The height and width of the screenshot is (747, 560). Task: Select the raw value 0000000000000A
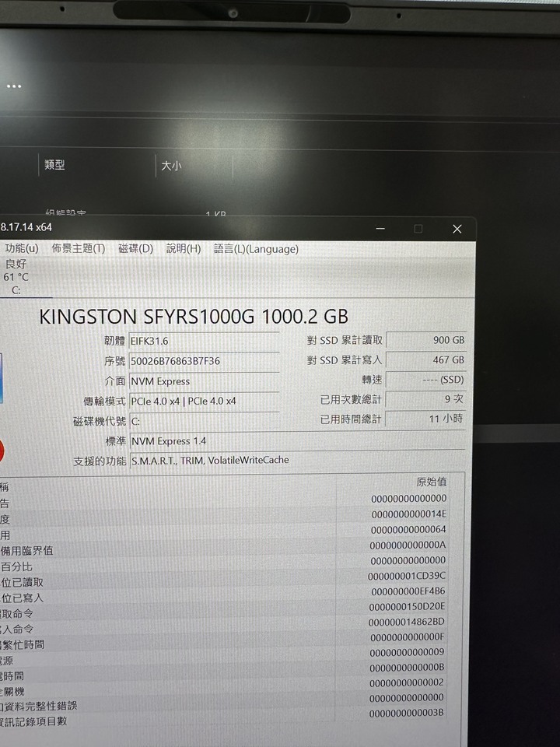point(408,545)
